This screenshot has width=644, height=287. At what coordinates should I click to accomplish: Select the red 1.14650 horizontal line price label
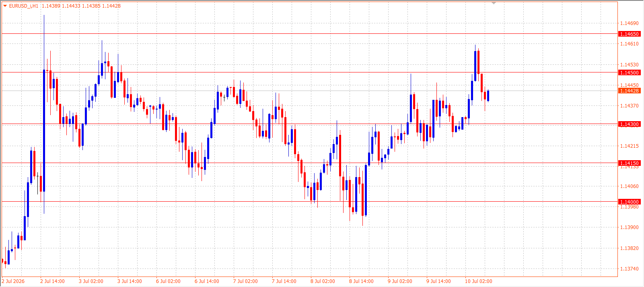(x=629, y=34)
